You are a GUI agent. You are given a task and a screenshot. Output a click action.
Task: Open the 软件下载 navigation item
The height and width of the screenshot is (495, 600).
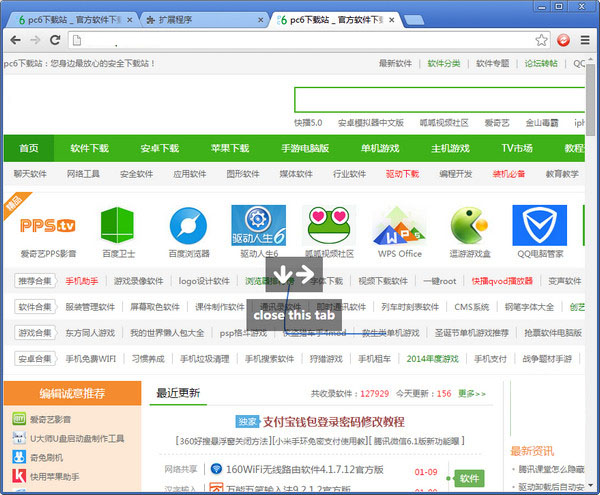pos(89,148)
